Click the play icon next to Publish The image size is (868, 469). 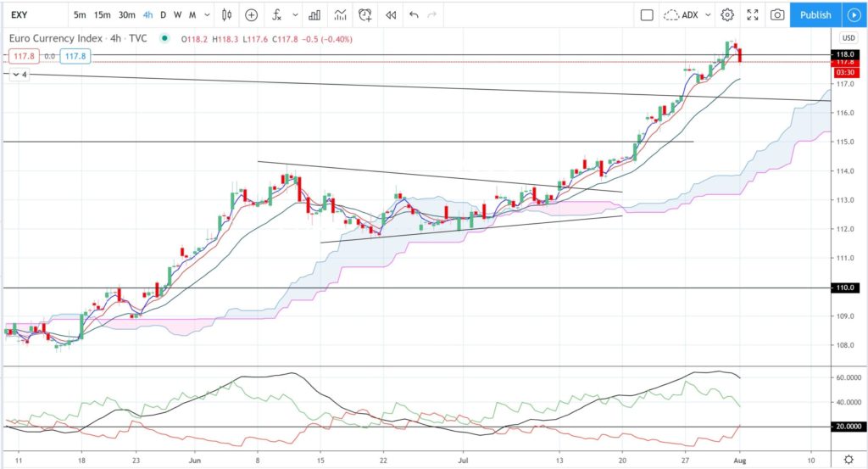coord(854,15)
